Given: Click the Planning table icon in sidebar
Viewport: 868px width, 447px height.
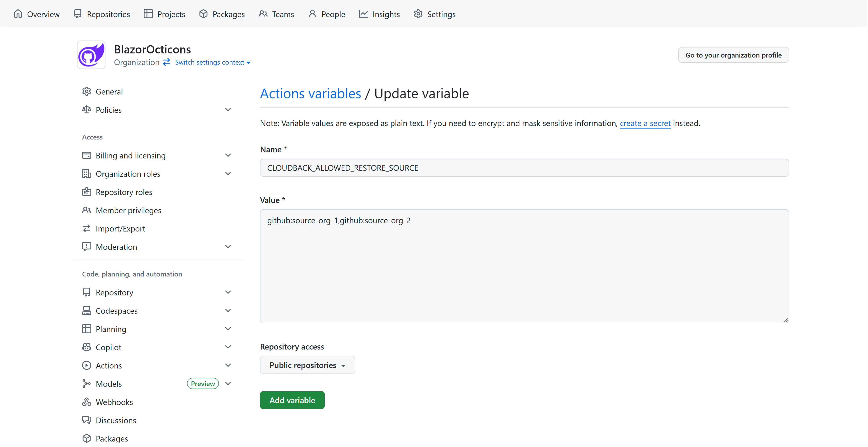Looking at the screenshot, I should tap(87, 329).
